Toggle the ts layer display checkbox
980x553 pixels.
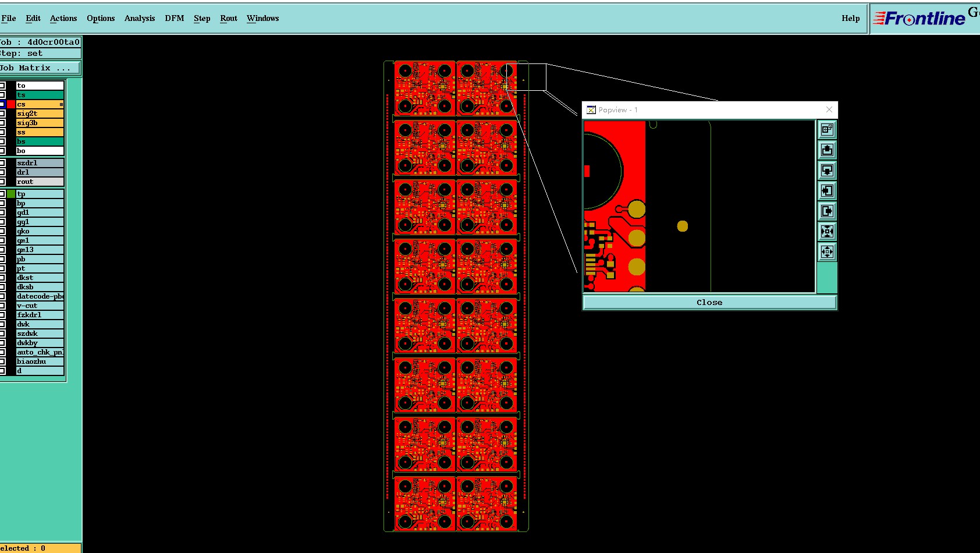point(2,95)
